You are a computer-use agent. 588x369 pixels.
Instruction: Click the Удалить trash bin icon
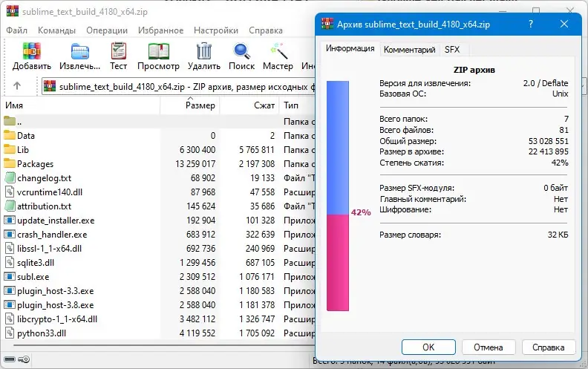[204, 51]
